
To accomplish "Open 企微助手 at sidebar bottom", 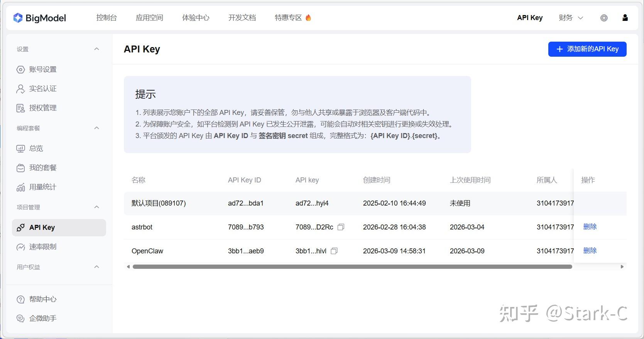I will [42, 318].
